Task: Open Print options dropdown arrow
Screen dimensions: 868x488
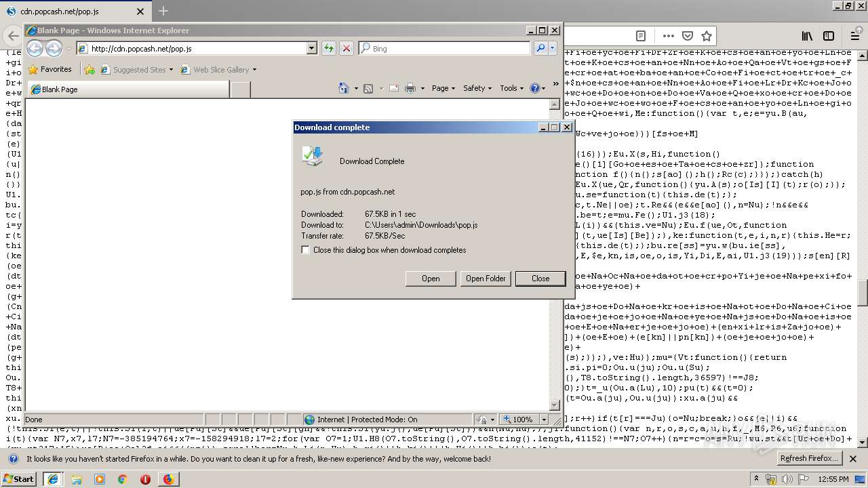Action: (422, 88)
